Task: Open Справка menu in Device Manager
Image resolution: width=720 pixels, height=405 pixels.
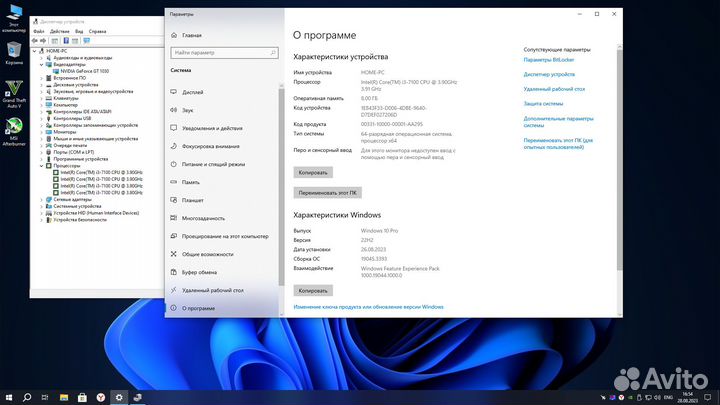Action: click(x=97, y=31)
